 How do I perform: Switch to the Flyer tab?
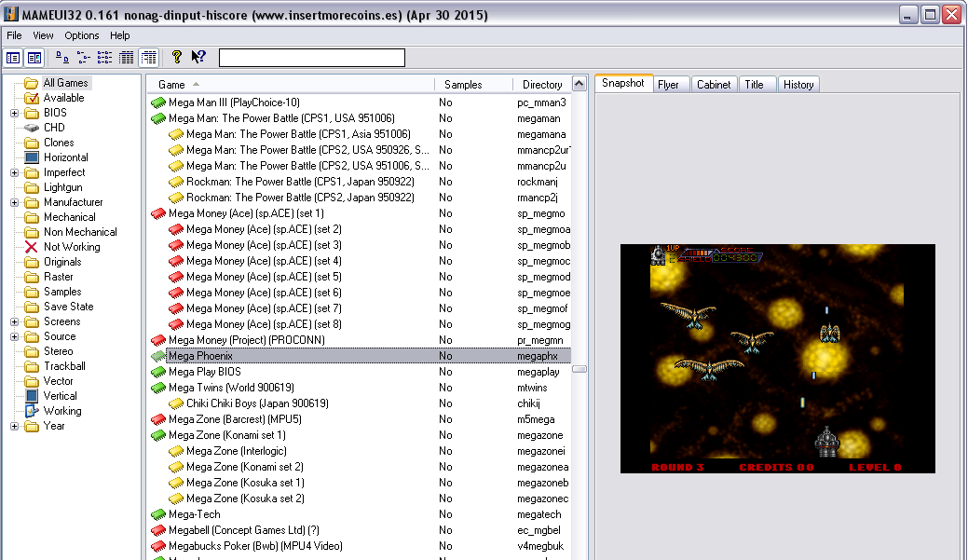pos(668,85)
